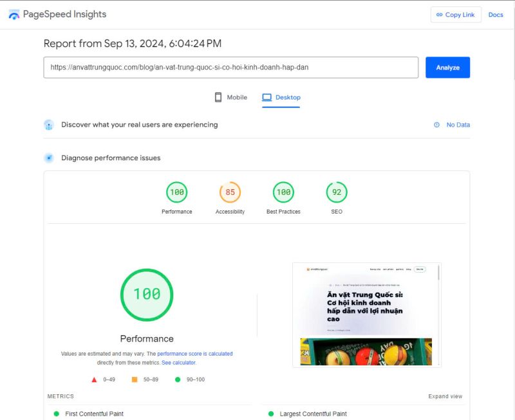Click the real users experience icon
Screen dimensions: 515x420
(49, 125)
